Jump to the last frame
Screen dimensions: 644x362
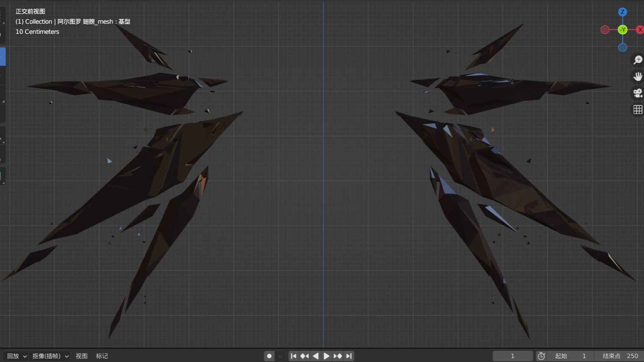(x=349, y=356)
